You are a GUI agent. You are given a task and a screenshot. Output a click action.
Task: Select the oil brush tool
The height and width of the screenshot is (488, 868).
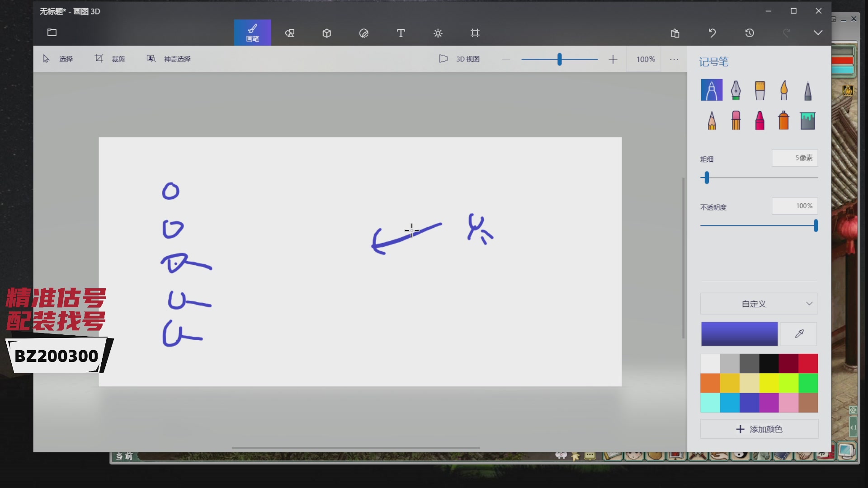pyautogui.click(x=759, y=90)
